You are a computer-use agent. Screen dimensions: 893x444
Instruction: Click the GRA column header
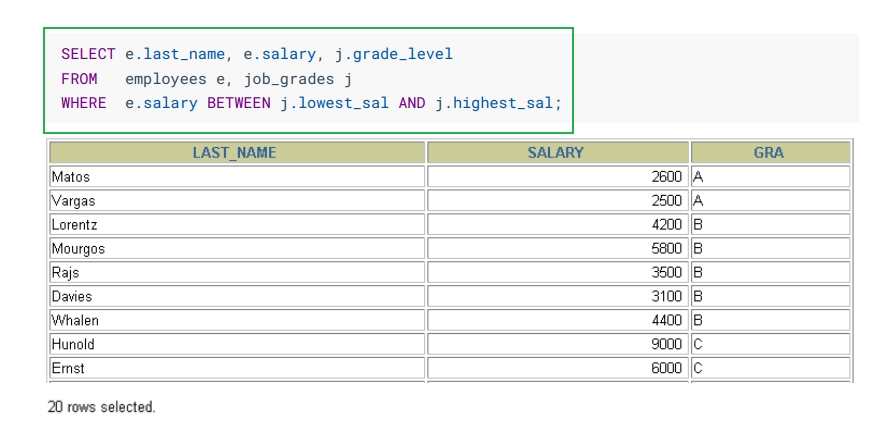click(771, 153)
